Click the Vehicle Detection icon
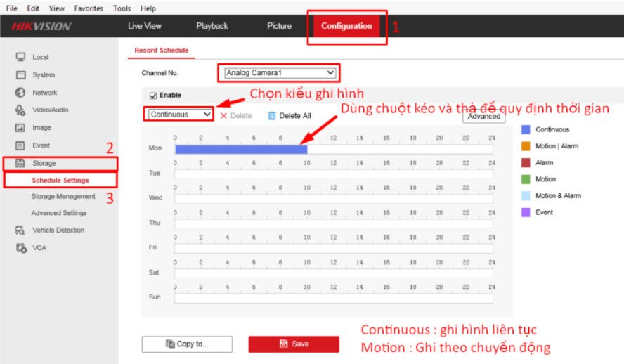This screenshot has width=624, height=364. coord(20,230)
